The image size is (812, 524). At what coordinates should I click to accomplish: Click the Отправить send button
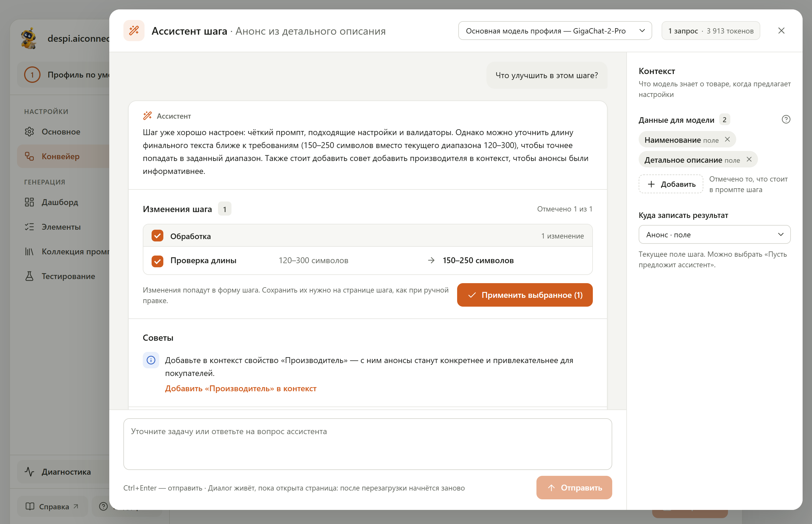(574, 488)
